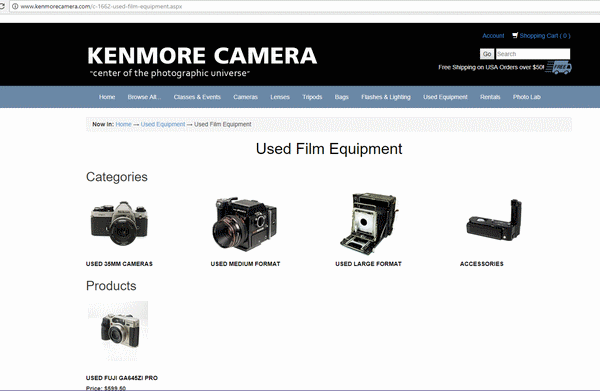600x391 pixels.
Task: Click the free shipping truck icon
Action: tap(559, 67)
